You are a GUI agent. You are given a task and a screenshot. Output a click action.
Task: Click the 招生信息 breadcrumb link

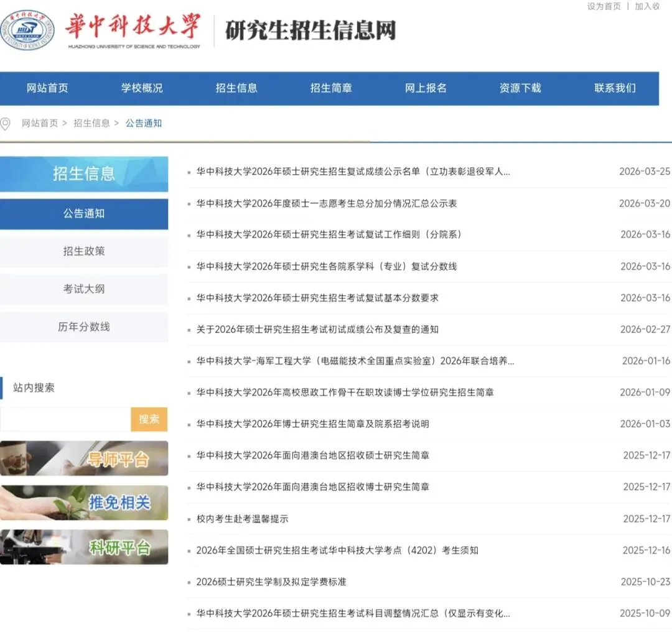pos(91,123)
